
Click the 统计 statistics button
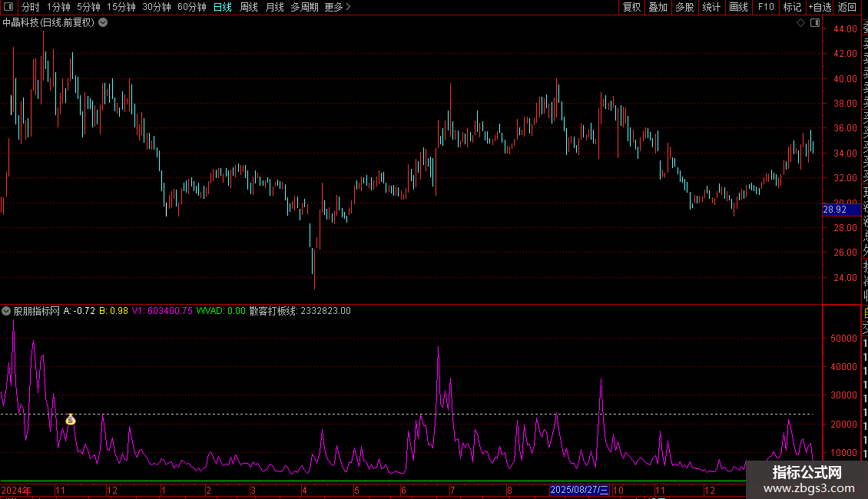tap(711, 7)
